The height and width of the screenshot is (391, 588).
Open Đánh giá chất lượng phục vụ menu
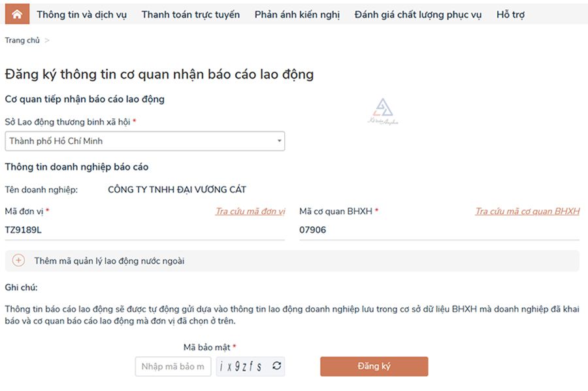coord(418,14)
